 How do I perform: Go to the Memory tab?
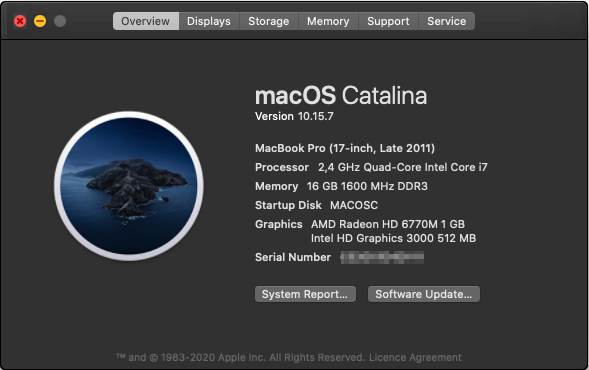(x=328, y=21)
